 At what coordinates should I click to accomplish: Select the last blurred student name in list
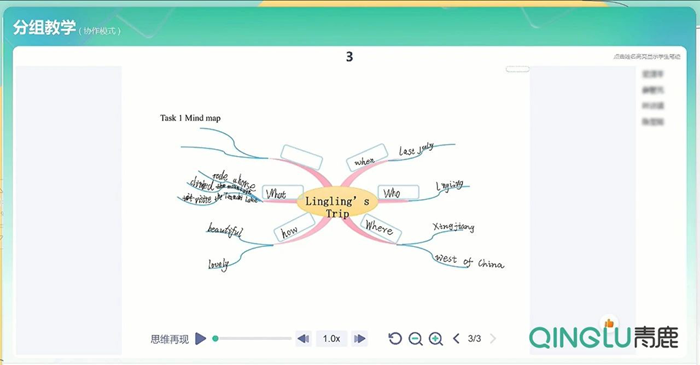pyautogui.click(x=653, y=121)
